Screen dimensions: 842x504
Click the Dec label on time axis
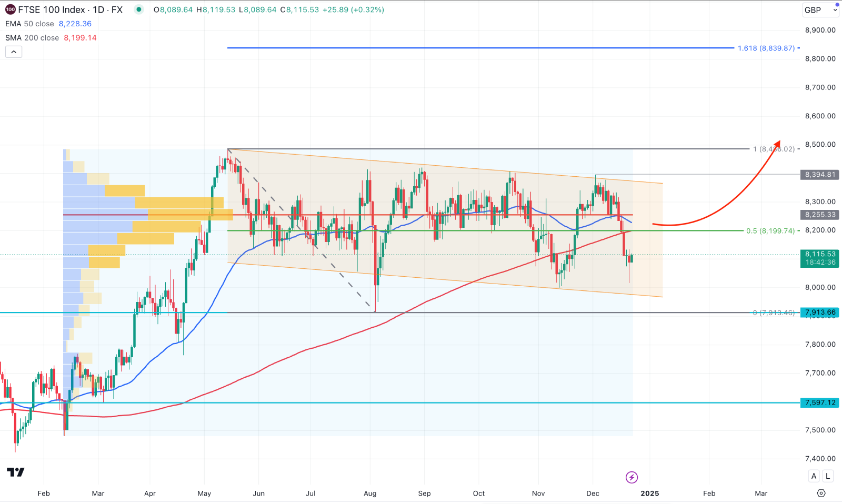pyautogui.click(x=593, y=493)
